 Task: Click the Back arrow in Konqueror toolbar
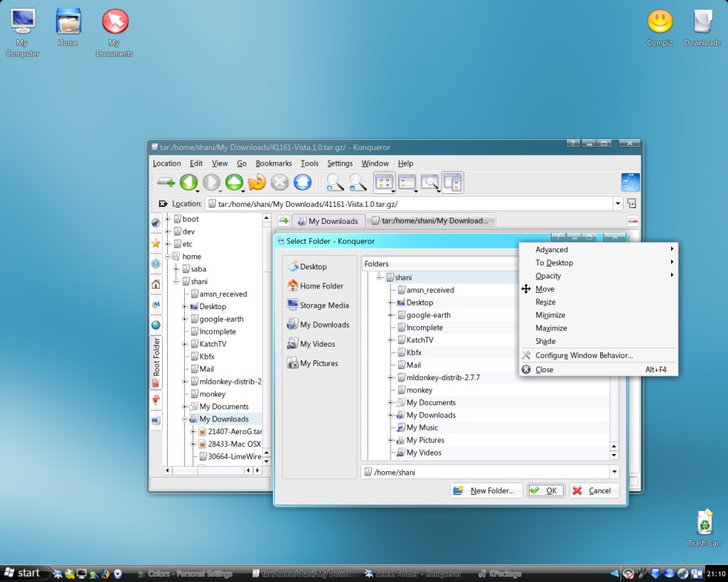click(x=188, y=183)
